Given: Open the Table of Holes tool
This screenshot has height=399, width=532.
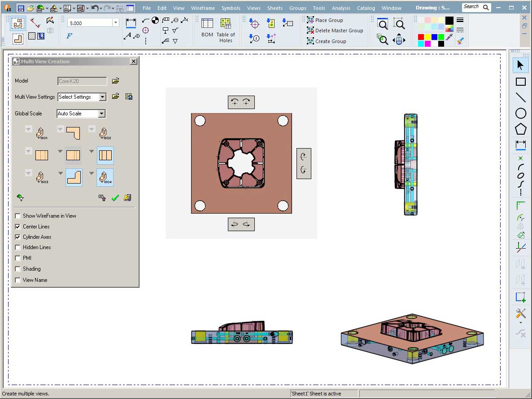Looking at the screenshot, I should coord(225,24).
